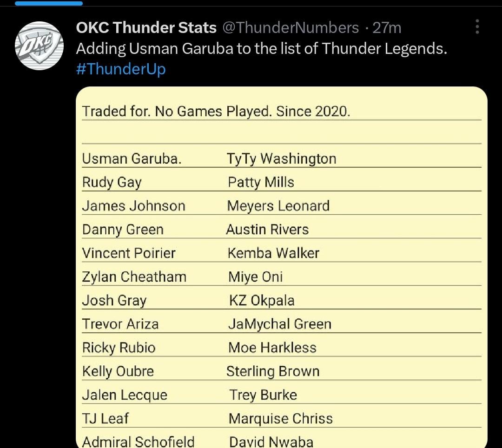The width and height of the screenshot is (502, 448).
Task: Click the Trevor Ariza entry
Action: pyautogui.click(x=120, y=324)
